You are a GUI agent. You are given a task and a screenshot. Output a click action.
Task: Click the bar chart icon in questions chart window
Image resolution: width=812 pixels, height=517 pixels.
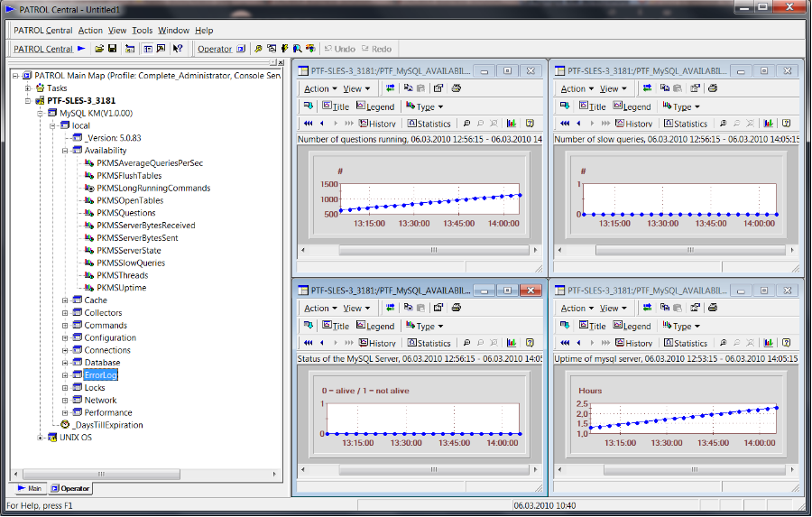(512, 124)
